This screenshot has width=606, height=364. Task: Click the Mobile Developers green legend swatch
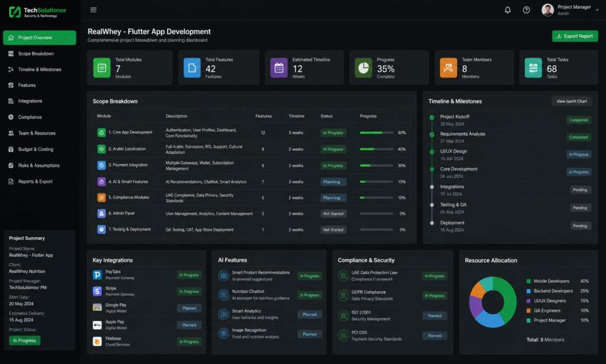[528, 281]
